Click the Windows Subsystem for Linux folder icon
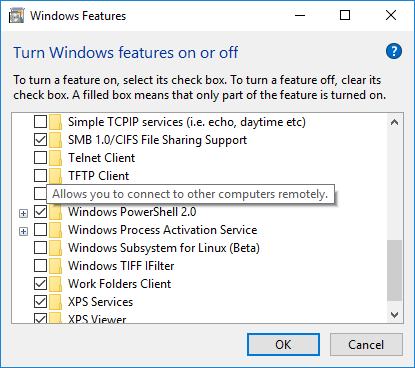This screenshot has width=415, height=368. click(x=55, y=248)
